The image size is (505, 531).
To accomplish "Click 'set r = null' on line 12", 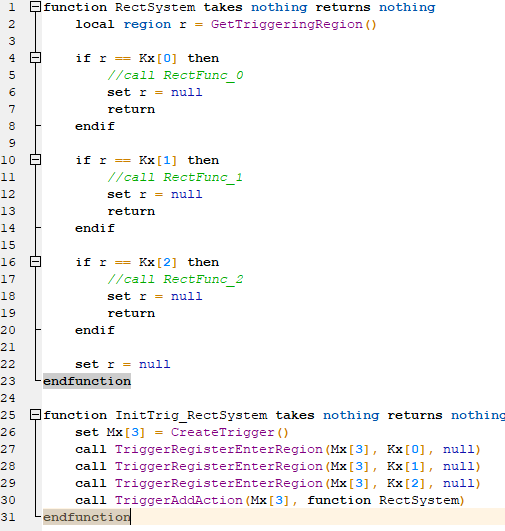I will pyautogui.click(x=155, y=194).
